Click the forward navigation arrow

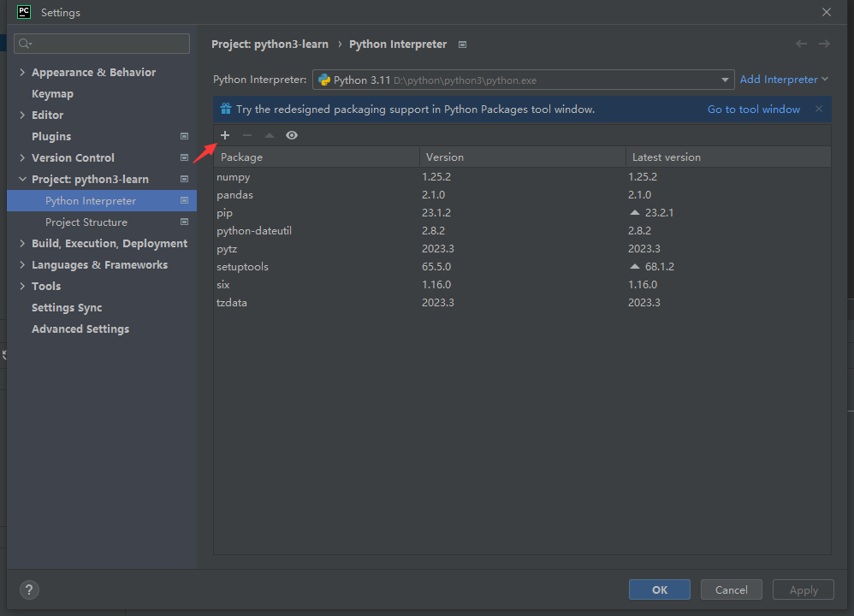(x=824, y=44)
